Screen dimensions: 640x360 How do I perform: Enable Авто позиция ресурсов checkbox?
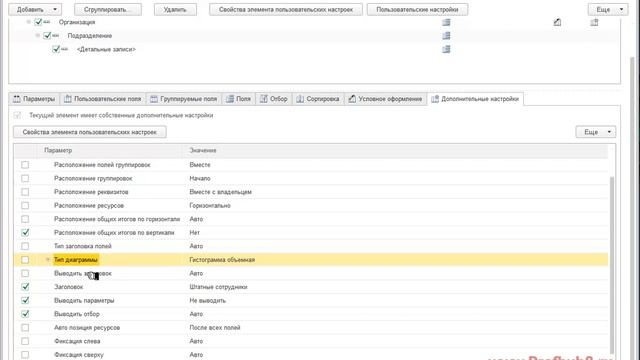pyautogui.click(x=25, y=327)
